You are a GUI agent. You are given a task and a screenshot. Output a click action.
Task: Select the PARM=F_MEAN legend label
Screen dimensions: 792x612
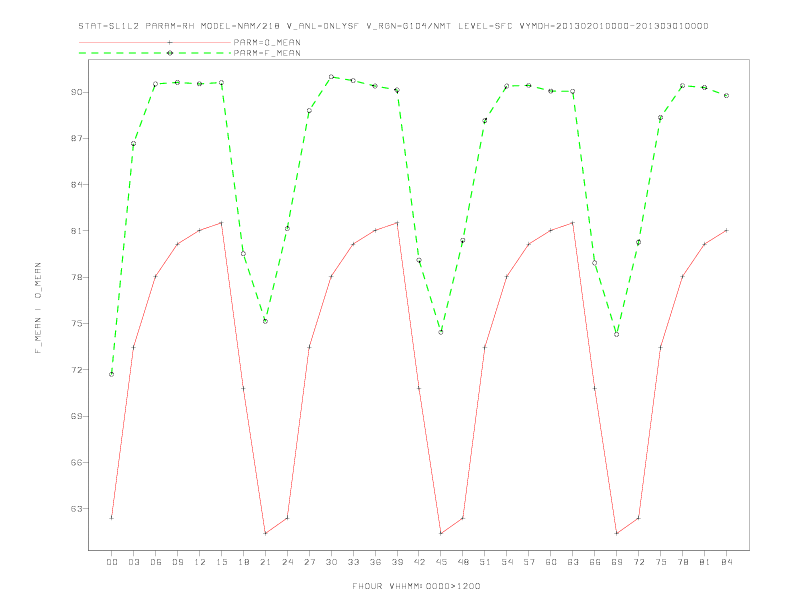pos(267,53)
